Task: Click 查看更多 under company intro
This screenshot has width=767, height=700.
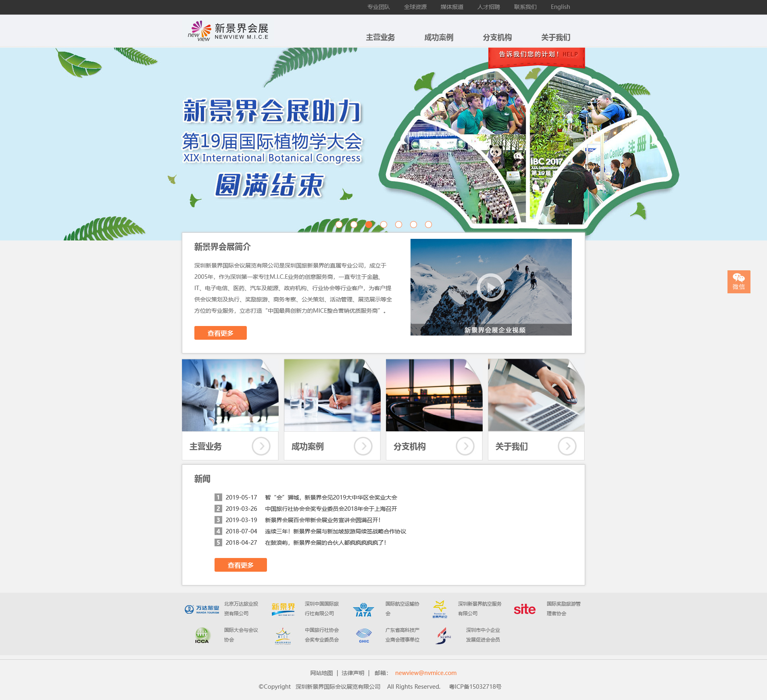Action: point(221,333)
